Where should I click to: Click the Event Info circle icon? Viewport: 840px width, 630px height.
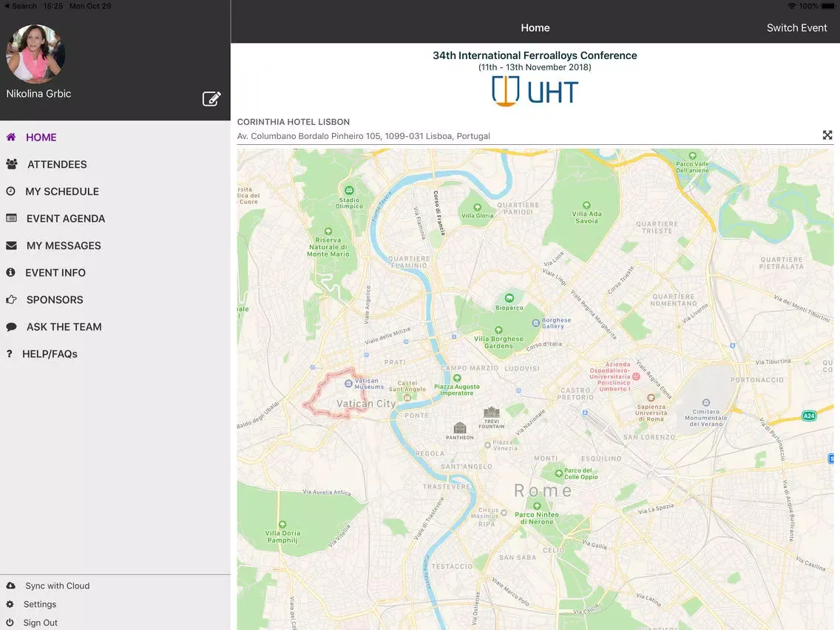point(10,272)
